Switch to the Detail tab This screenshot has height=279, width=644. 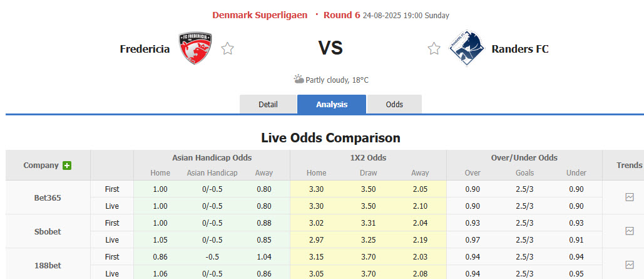click(x=268, y=104)
